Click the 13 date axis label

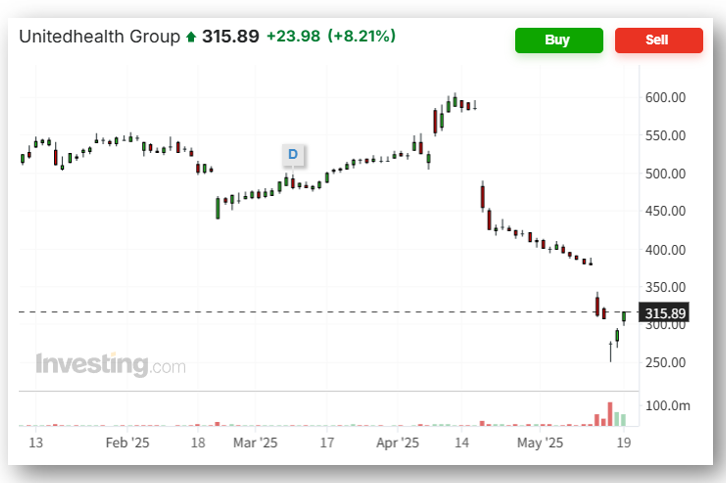[36, 443]
